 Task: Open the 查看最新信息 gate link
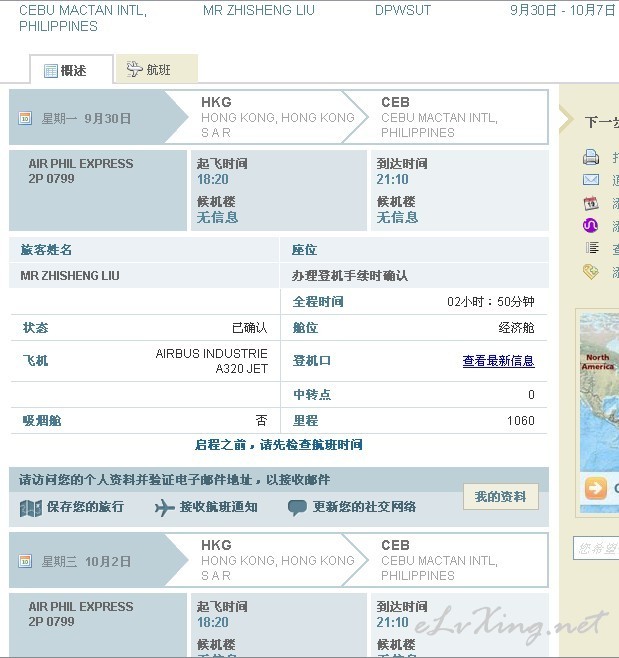(x=498, y=360)
